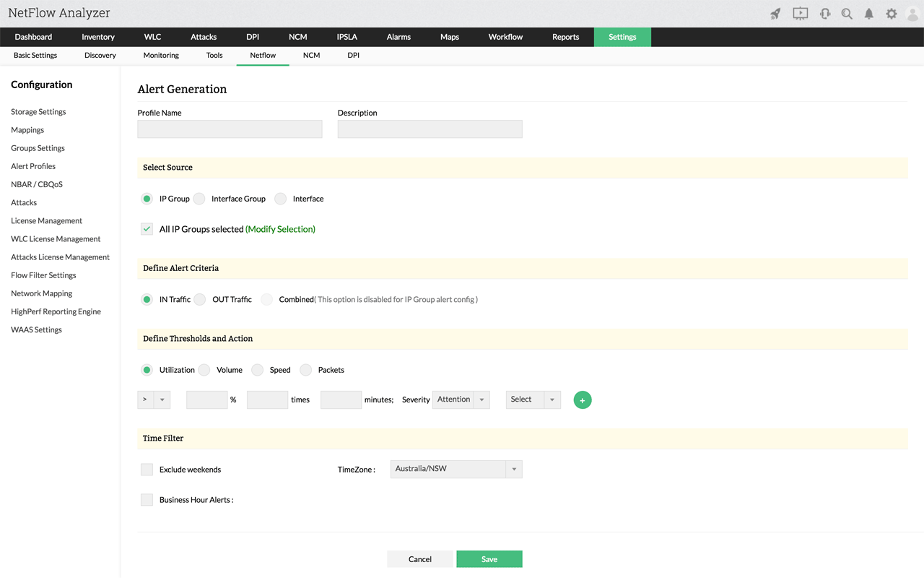Select the Speed radio button
The width and height of the screenshot is (924, 578).
click(x=257, y=370)
